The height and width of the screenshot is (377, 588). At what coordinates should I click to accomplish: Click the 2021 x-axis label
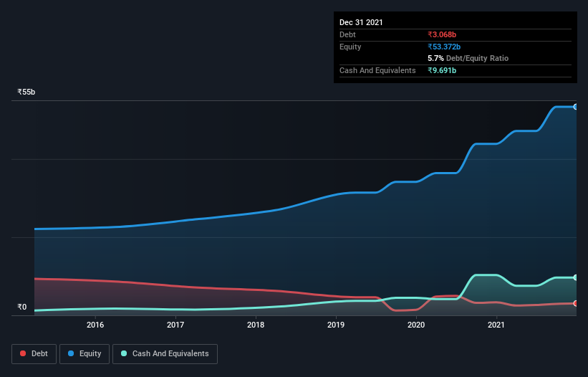tap(496, 325)
